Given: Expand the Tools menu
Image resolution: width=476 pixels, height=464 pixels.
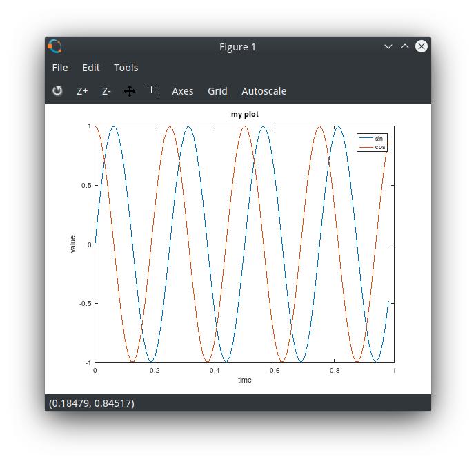Looking at the screenshot, I should (x=126, y=68).
